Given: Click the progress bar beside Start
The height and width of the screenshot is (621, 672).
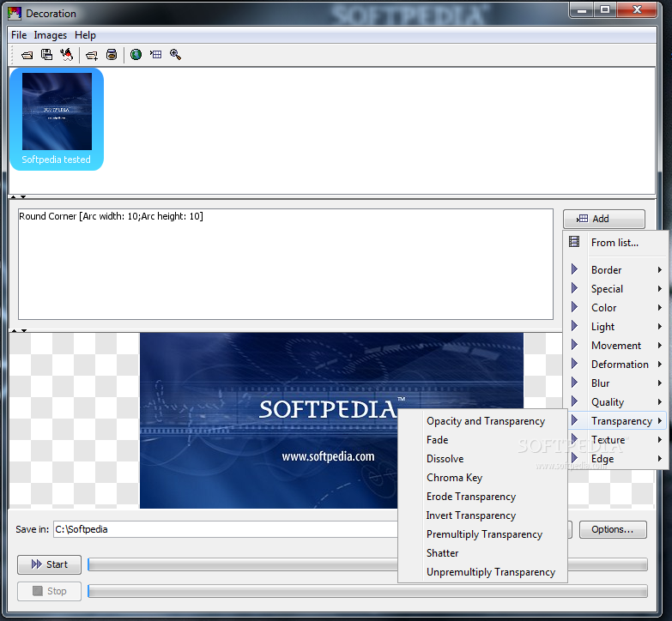Looking at the screenshot, I should pyautogui.click(x=243, y=564).
